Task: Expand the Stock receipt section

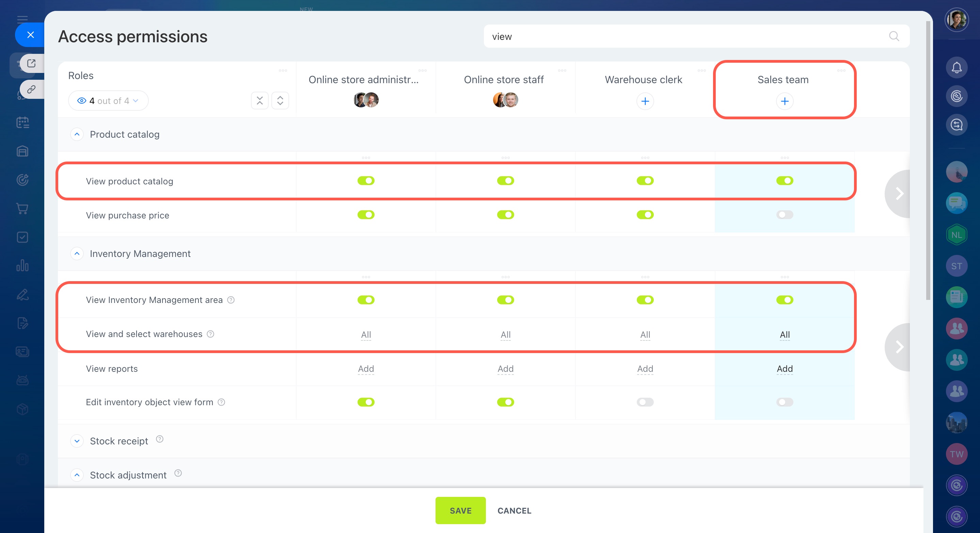Action: tap(77, 441)
